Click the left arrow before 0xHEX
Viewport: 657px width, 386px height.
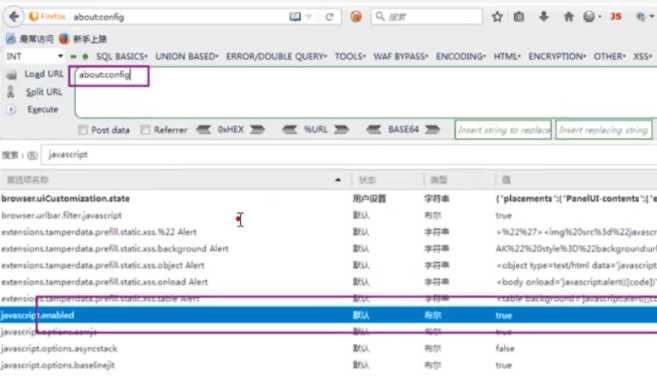pyautogui.click(x=204, y=130)
